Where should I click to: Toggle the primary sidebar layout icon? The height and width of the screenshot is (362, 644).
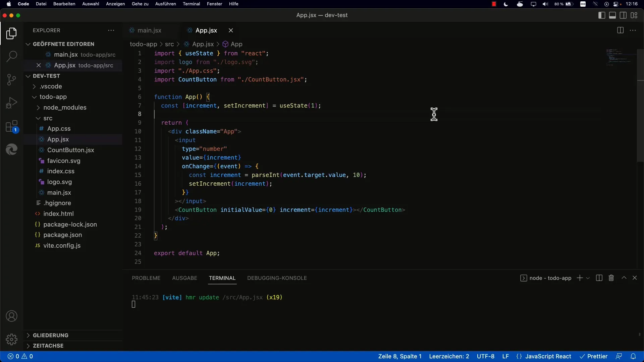[x=602, y=15]
